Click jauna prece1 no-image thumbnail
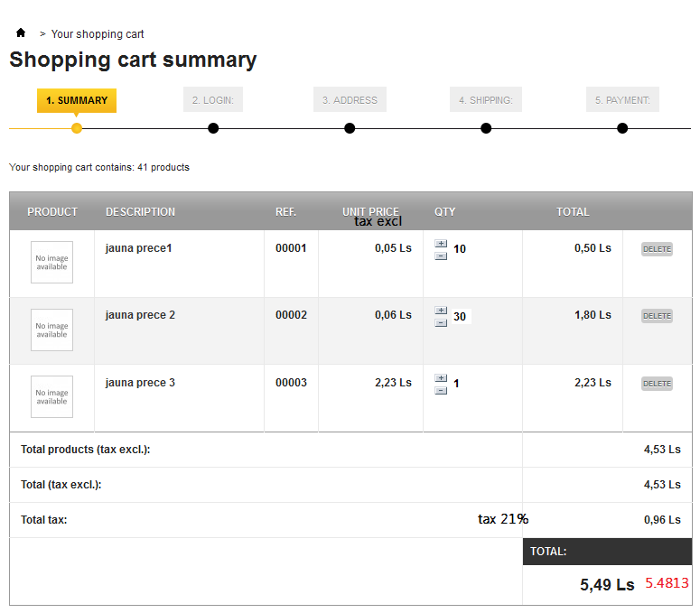Viewport: 700px width, 613px height. click(51, 262)
